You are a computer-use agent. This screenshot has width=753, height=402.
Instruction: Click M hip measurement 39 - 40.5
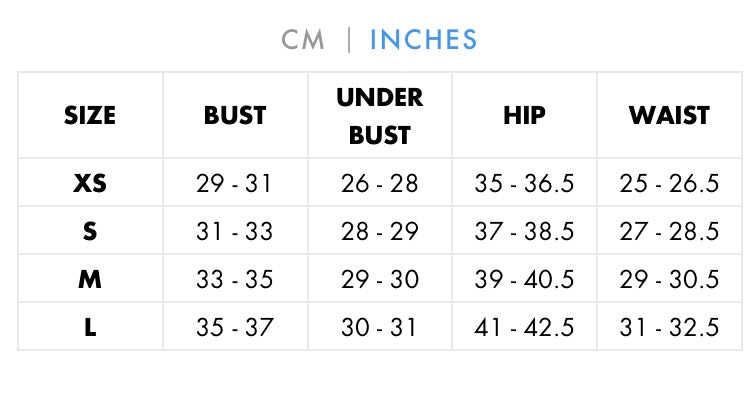pos(524,279)
